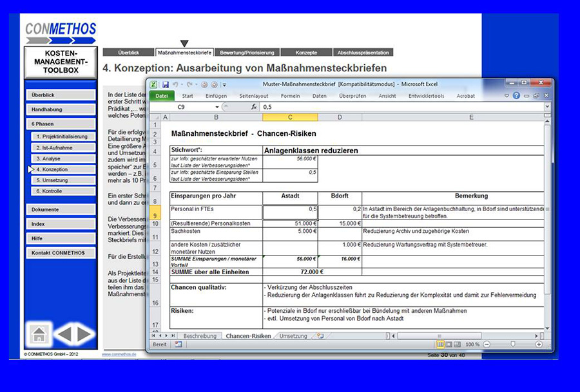Click the Home icon in the toolbox sidebar
This screenshot has width=580, height=392.
[x=38, y=335]
